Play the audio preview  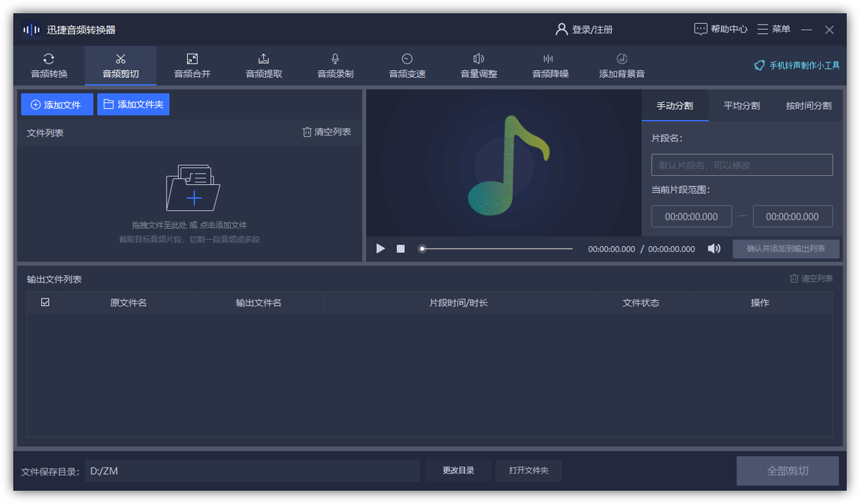click(380, 249)
